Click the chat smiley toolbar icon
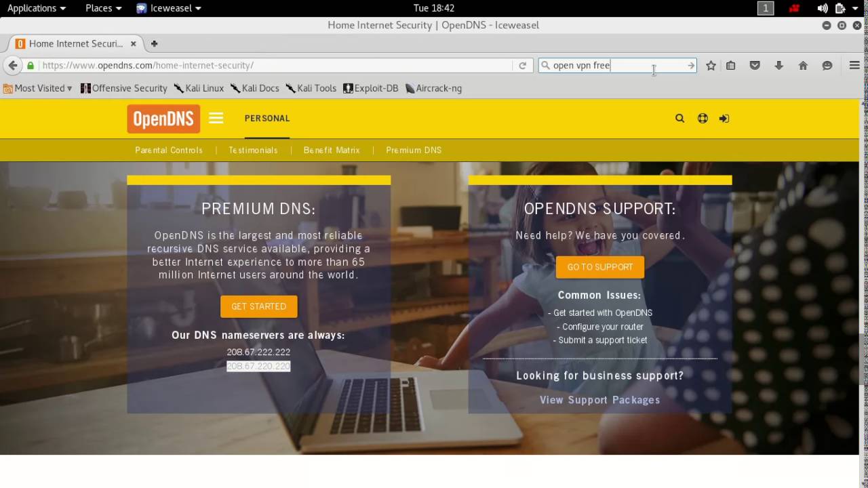Screen dimensions: 868x488 pyautogui.click(x=827, y=66)
